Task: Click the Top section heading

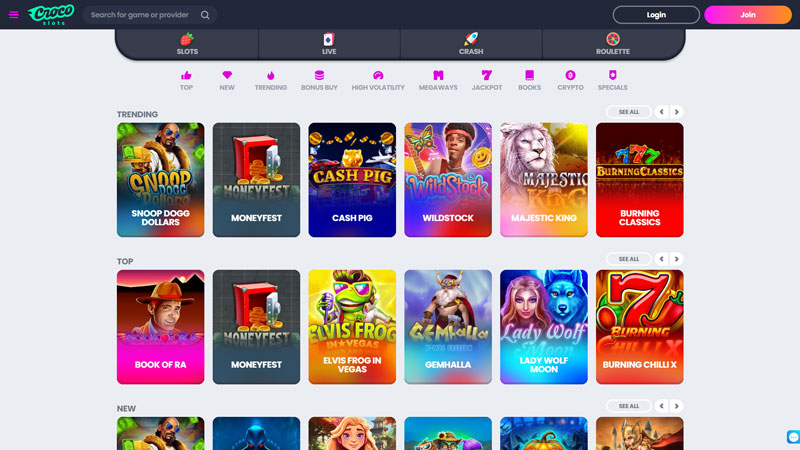Action: tap(125, 261)
